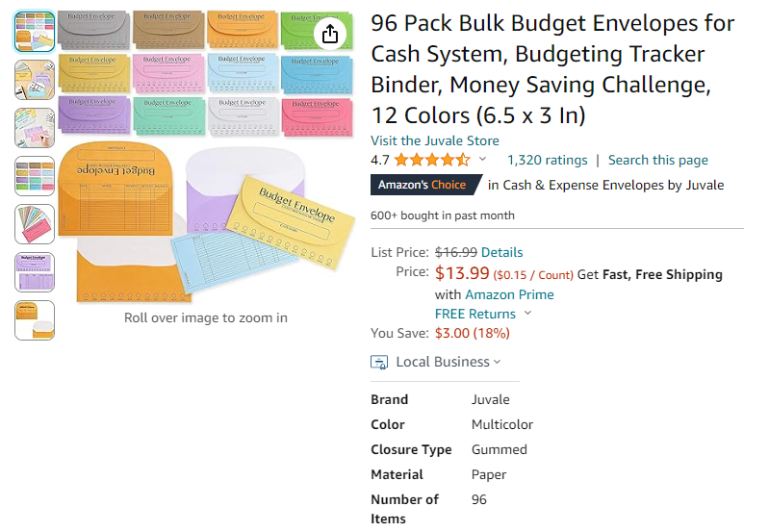This screenshot has height=532, width=769.
Task: Open the Amazon Prime link
Action: [509, 294]
